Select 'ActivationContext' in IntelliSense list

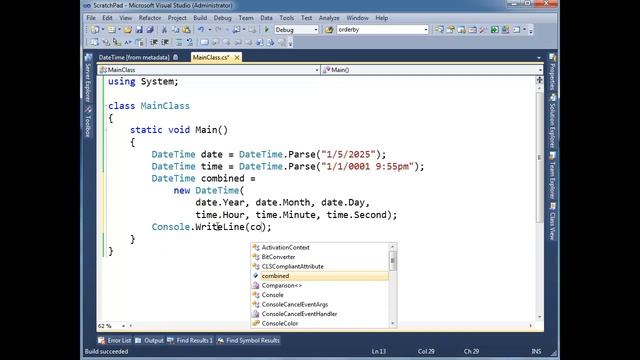pos(320,247)
